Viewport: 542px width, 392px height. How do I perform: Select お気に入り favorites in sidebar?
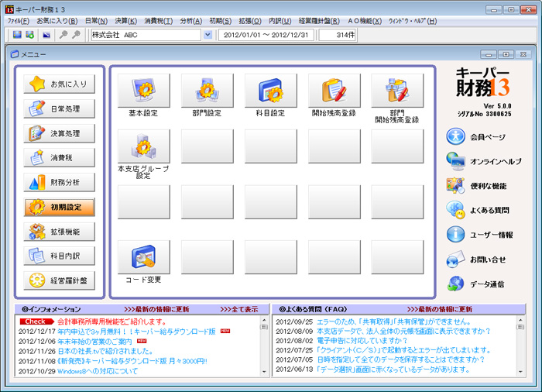pos(60,84)
